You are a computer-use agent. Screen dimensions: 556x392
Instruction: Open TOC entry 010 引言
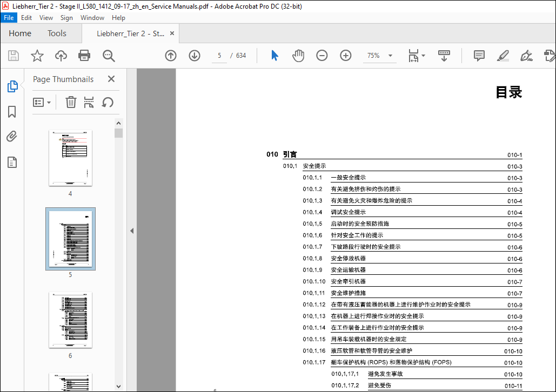[x=394, y=154]
